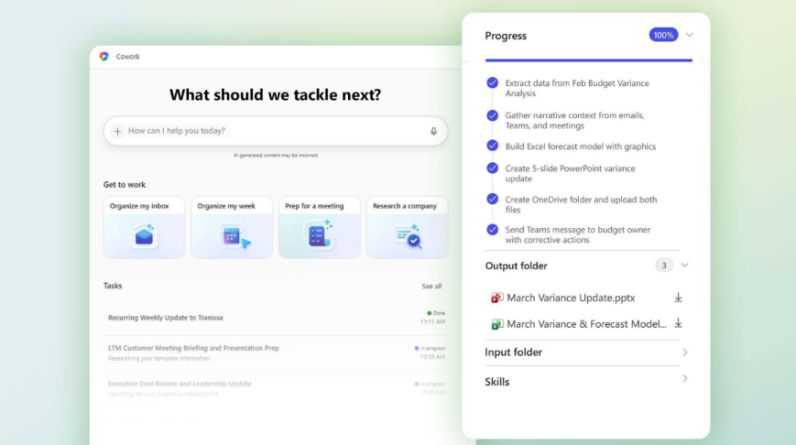Click the Excel file icon

click(496, 324)
